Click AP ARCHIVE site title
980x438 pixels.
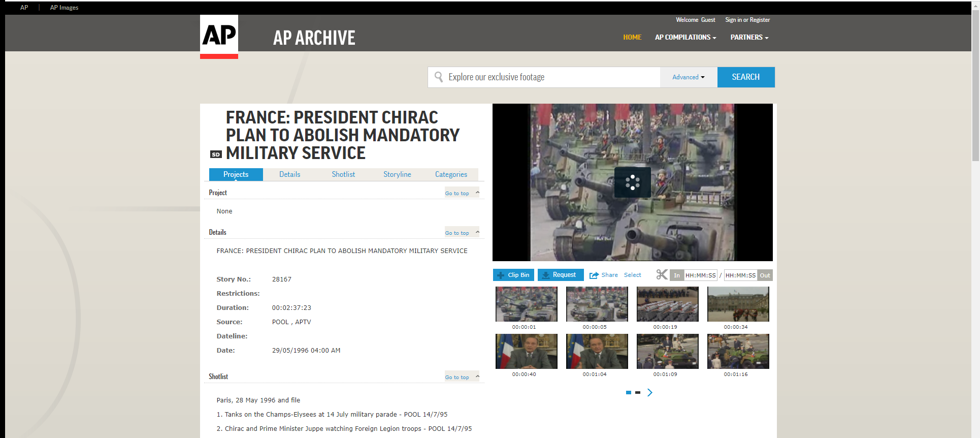click(x=314, y=38)
